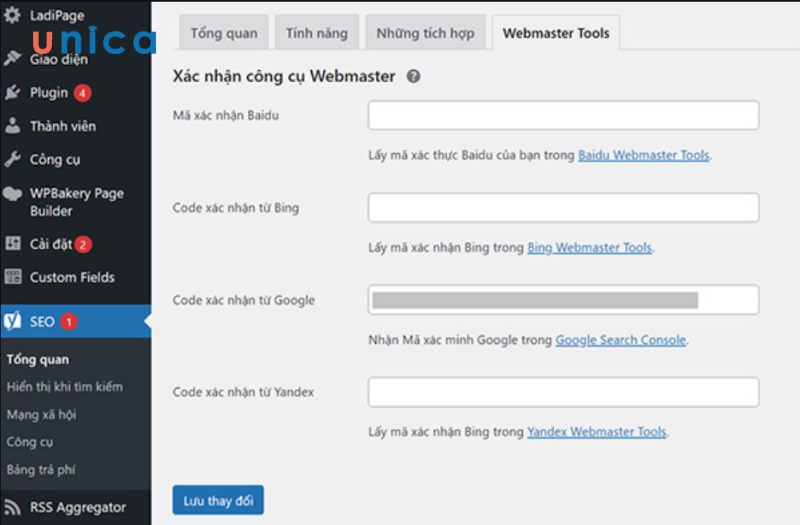Open the Những tích hợp tab
The height and width of the screenshot is (525, 800).
point(425,33)
